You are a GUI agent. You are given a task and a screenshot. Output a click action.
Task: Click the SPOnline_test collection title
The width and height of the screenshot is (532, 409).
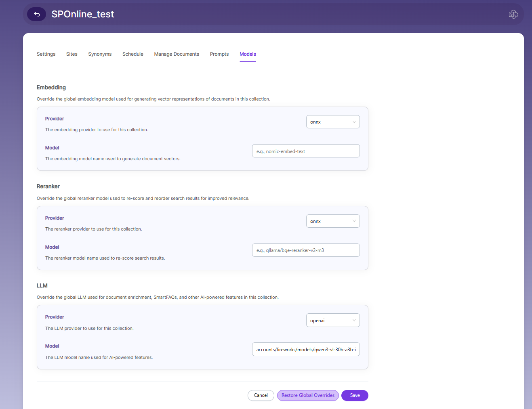(x=83, y=14)
